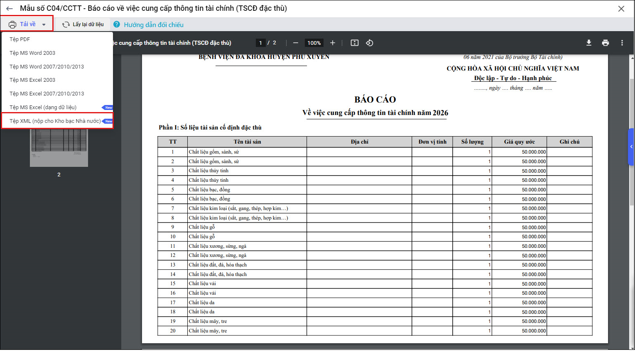
Task: Click the Đơn vị tính column header
Action: click(432, 142)
